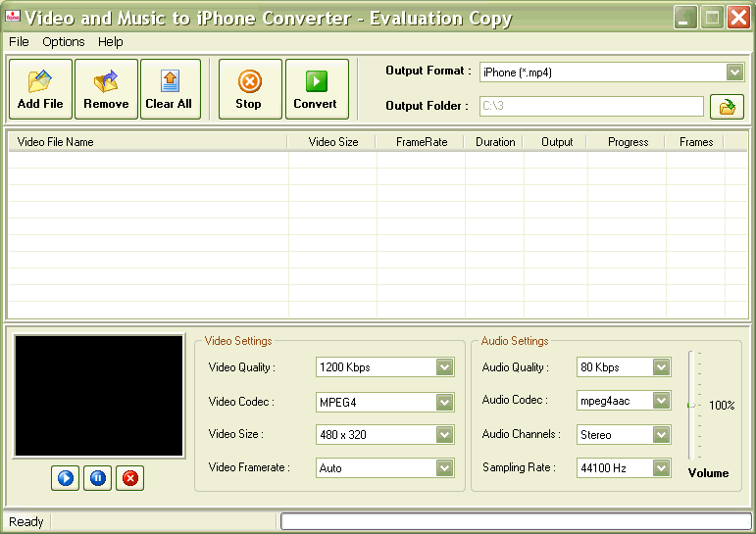Expand the Video Codec dropdown
The height and width of the screenshot is (534, 756).
point(444,402)
